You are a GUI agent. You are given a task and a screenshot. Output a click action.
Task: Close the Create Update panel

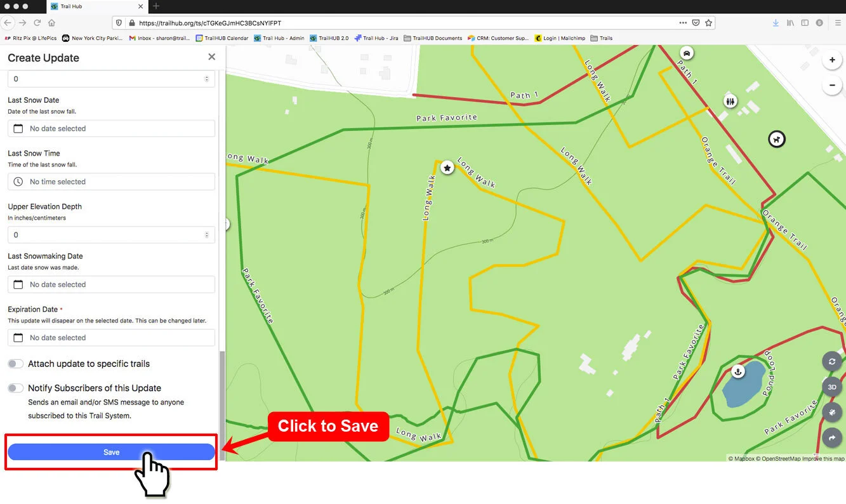(x=211, y=57)
